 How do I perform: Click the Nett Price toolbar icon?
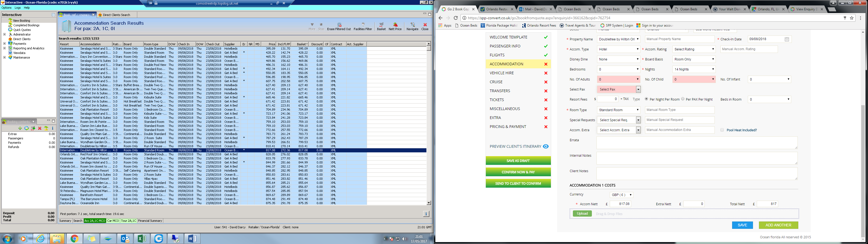395,26
